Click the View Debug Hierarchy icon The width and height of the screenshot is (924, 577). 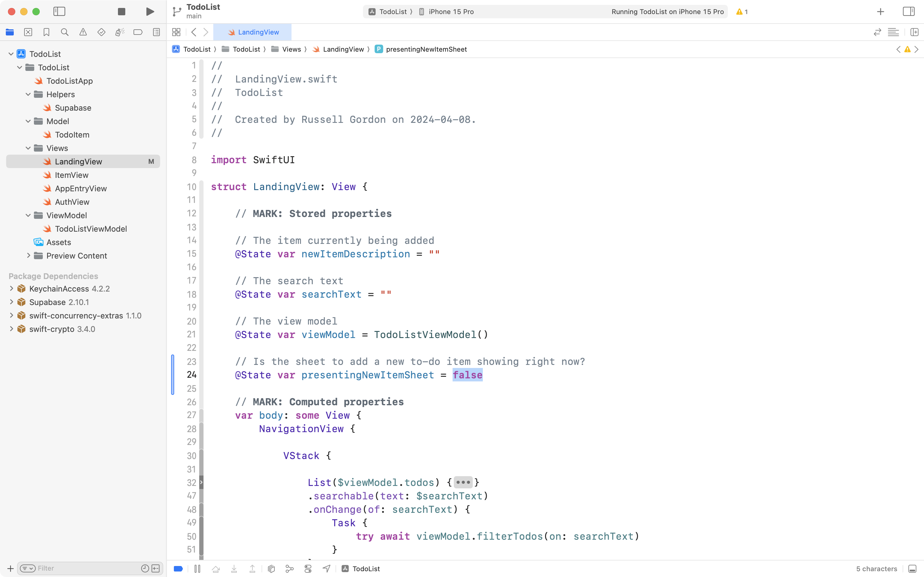click(x=271, y=568)
